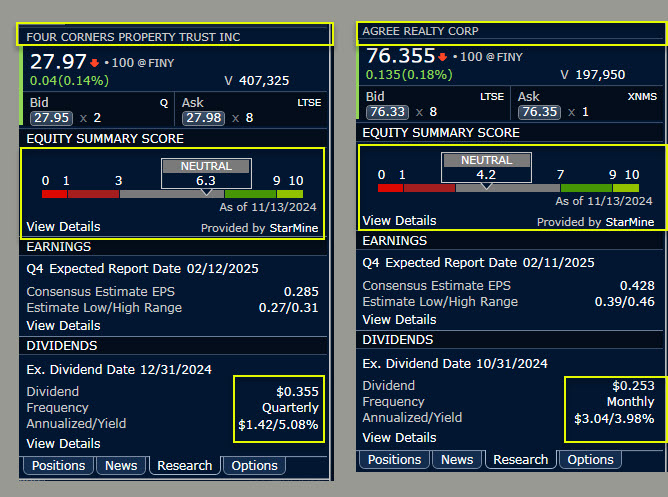Click the Neutral 6.3 score marker
The height and width of the screenshot is (497, 668).
pyautogui.click(x=205, y=173)
